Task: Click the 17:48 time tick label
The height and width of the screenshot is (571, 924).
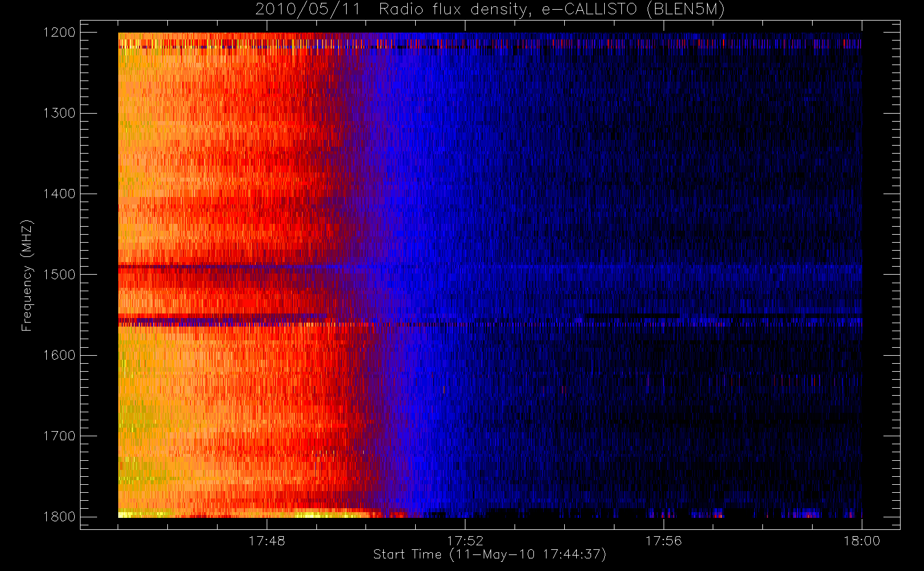Action: tap(267, 541)
